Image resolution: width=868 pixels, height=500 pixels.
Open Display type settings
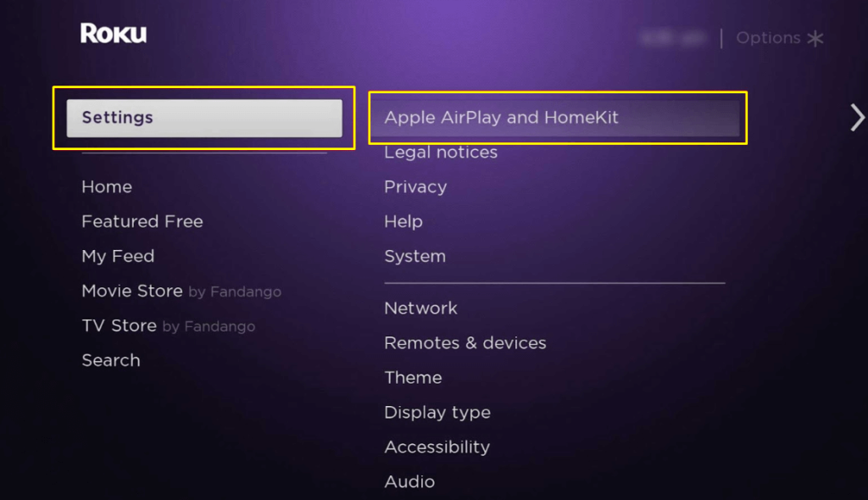(x=437, y=413)
